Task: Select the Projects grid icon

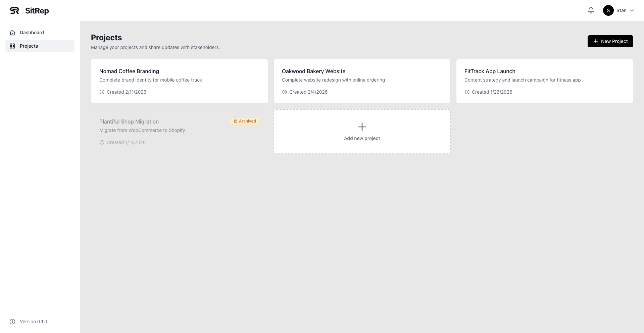Action: (x=12, y=46)
